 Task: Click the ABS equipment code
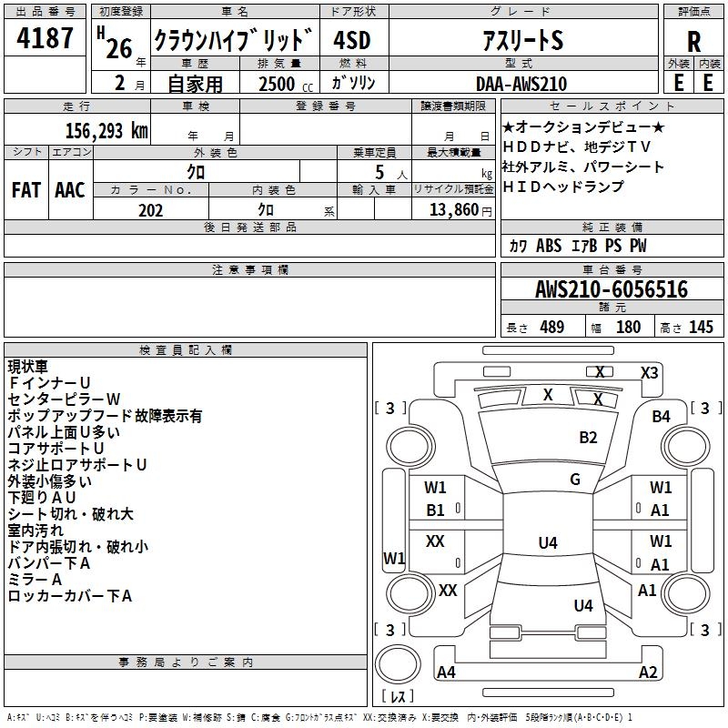tap(549, 246)
